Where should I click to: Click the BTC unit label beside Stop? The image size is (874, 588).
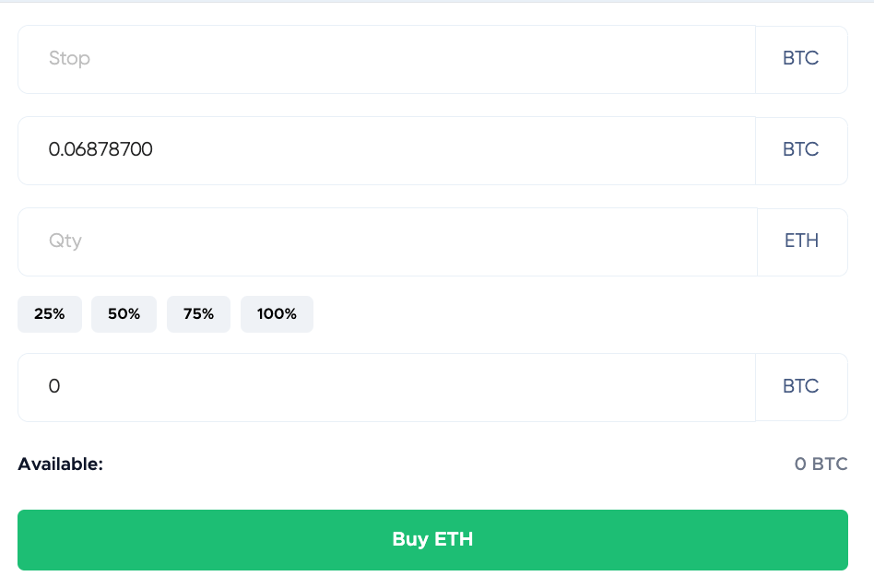[x=800, y=59]
